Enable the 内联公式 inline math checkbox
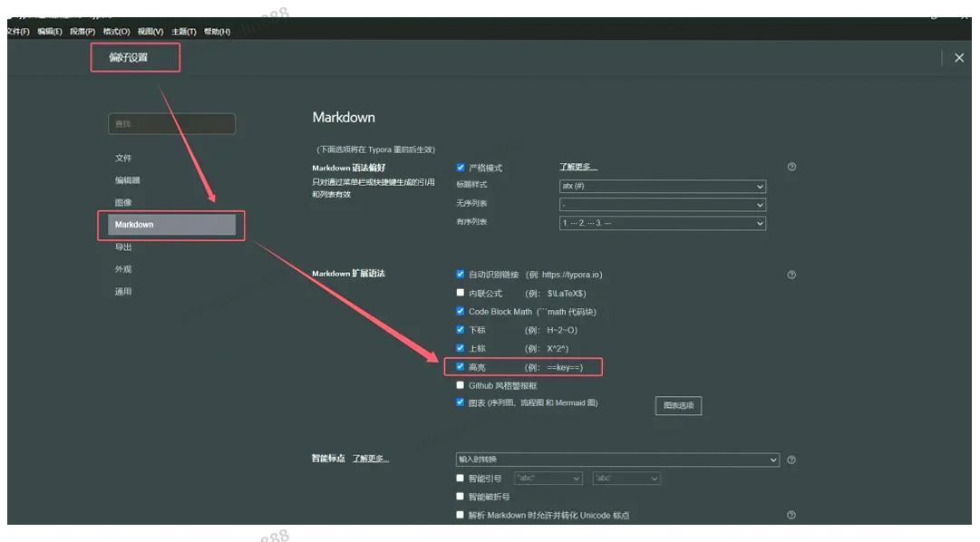The height and width of the screenshot is (542, 980). point(460,293)
